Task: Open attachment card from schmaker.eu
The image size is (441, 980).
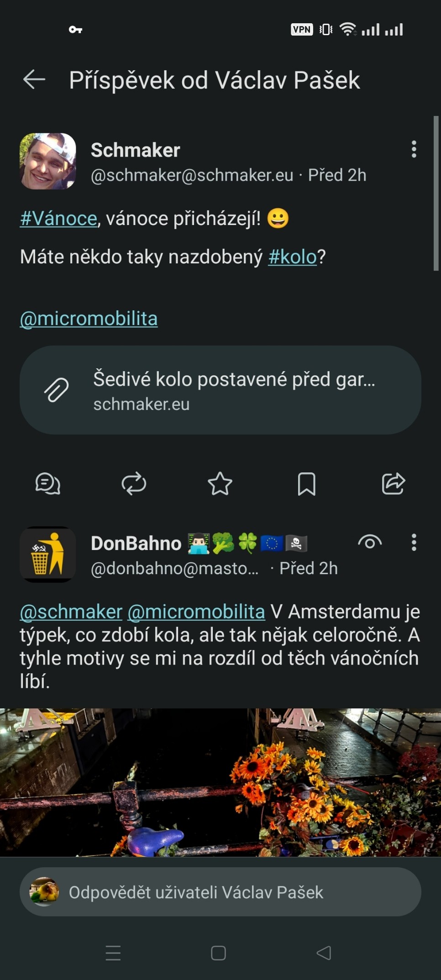Action: tap(220, 390)
